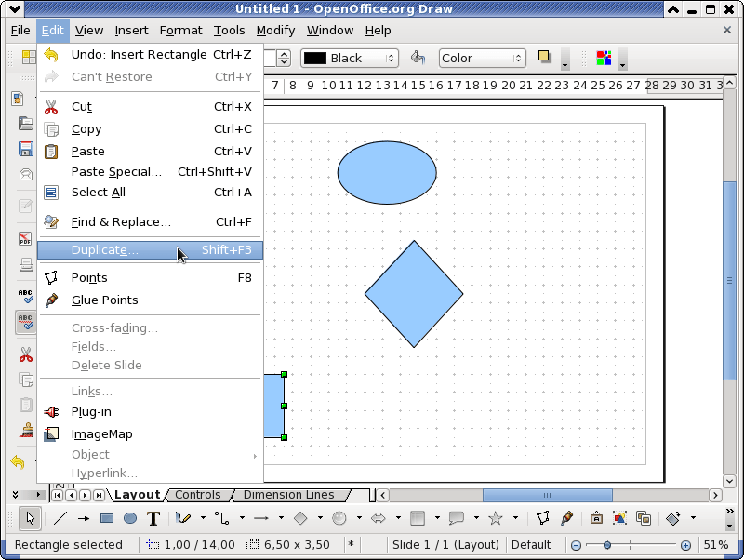Image resolution: width=744 pixels, height=560 pixels.
Task: Pick the Block Arrows tool
Action: 379,518
